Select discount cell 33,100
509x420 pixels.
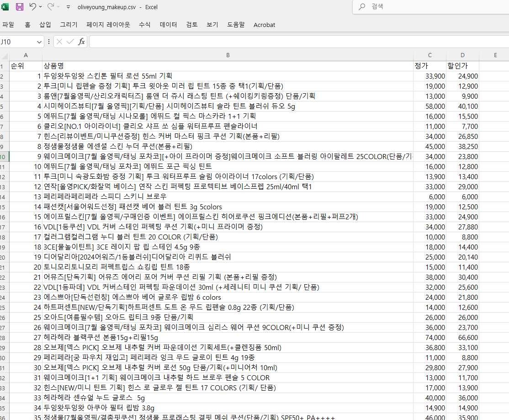(462, 348)
